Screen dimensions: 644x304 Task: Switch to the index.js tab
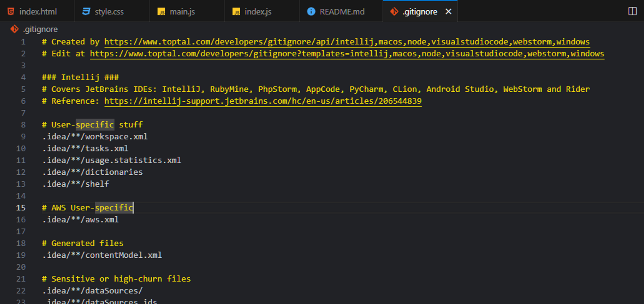[262, 12]
